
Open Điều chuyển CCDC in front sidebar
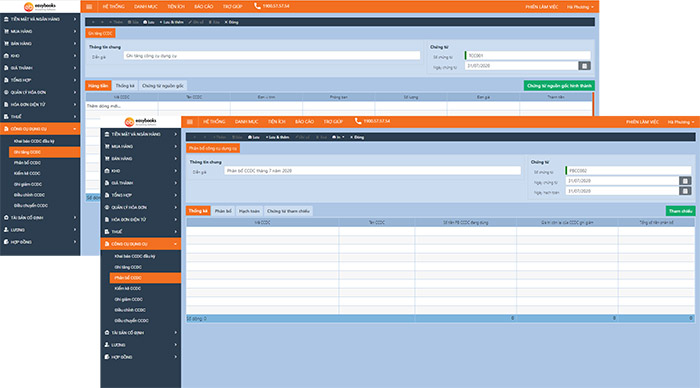pyautogui.click(x=131, y=321)
